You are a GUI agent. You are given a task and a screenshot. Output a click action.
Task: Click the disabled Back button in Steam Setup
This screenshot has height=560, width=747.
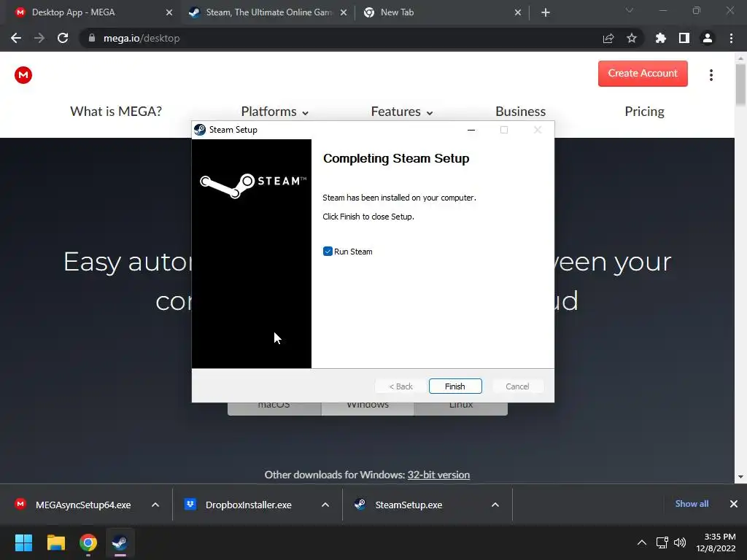coord(400,386)
